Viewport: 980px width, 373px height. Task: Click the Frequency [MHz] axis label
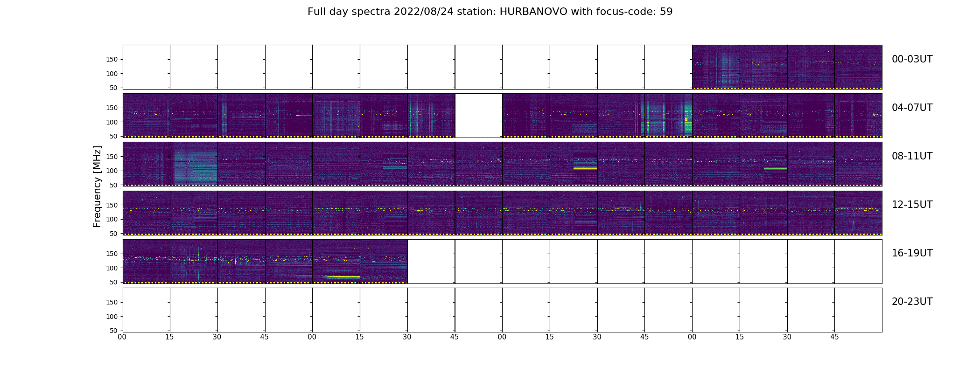pos(97,186)
